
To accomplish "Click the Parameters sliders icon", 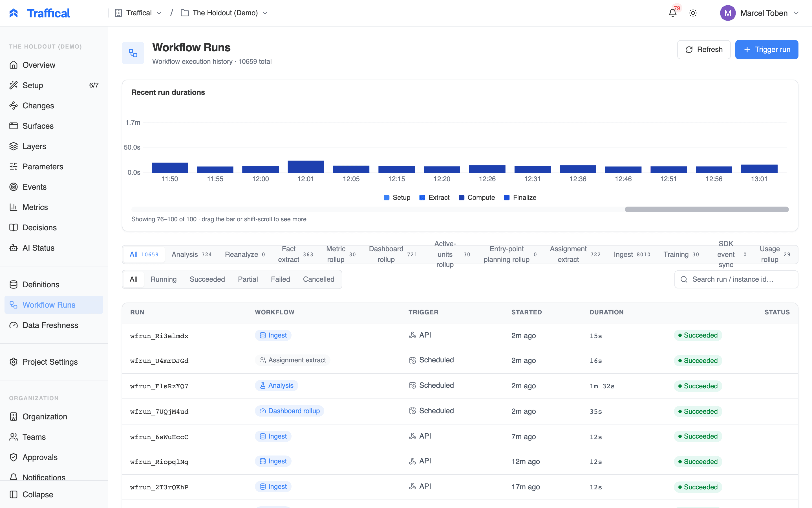I will point(14,166).
